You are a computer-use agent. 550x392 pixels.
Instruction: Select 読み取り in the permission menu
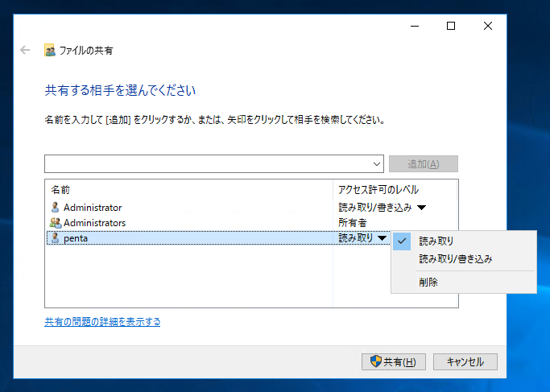click(464, 241)
